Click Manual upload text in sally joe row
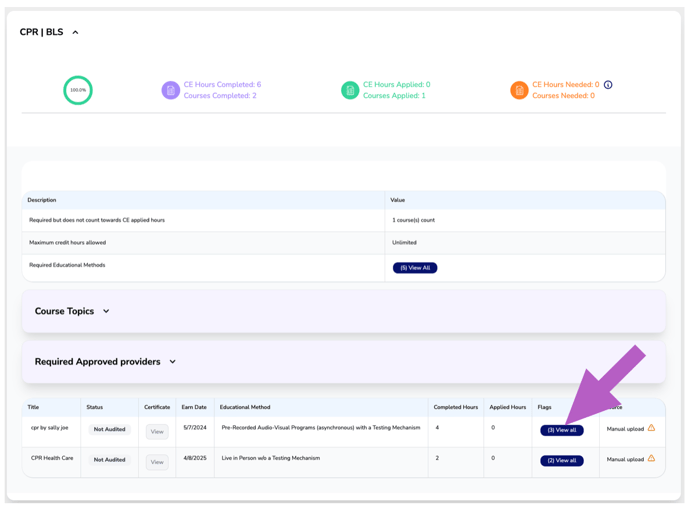Screen dimensions: 688x509 tap(625, 429)
